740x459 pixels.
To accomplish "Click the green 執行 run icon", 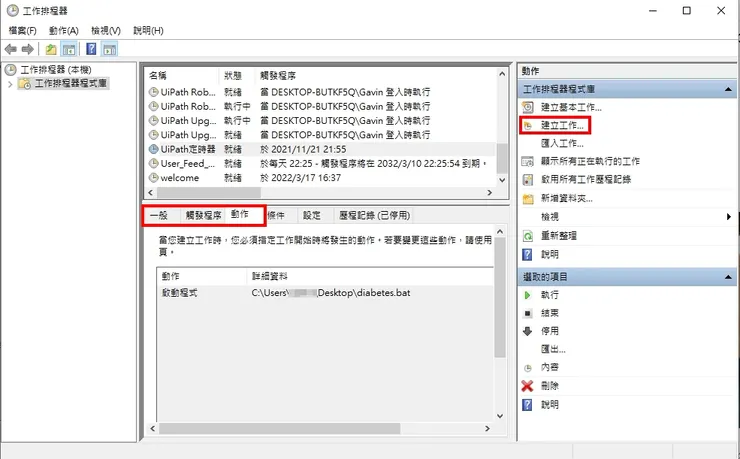I will pyautogui.click(x=528, y=295).
